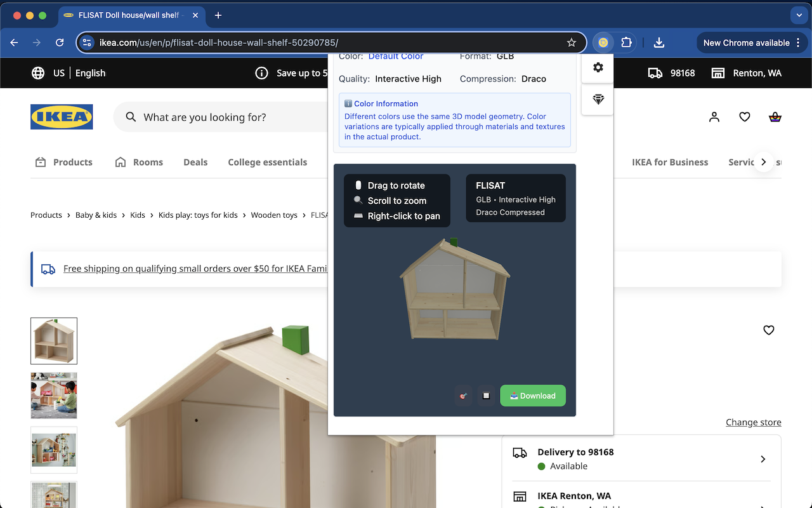Click the Change store link
812x508 pixels.
[x=753, y=422]
